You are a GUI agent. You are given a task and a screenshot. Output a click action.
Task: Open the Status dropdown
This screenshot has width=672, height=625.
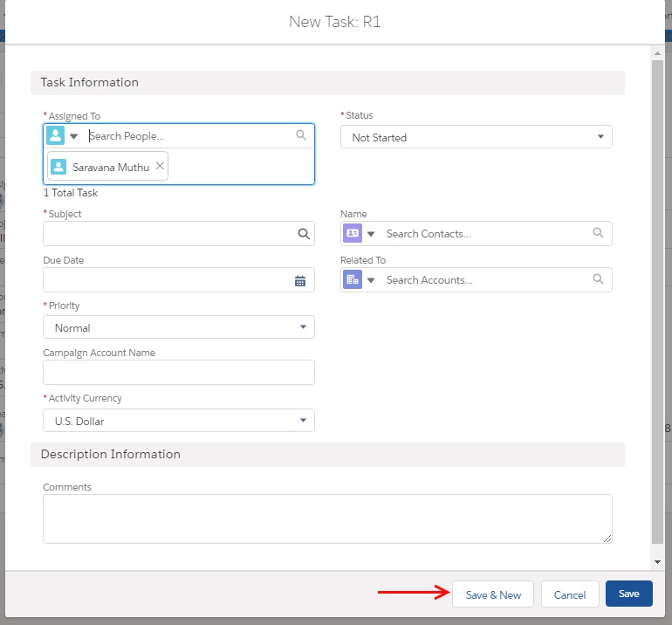click(476, 137)
